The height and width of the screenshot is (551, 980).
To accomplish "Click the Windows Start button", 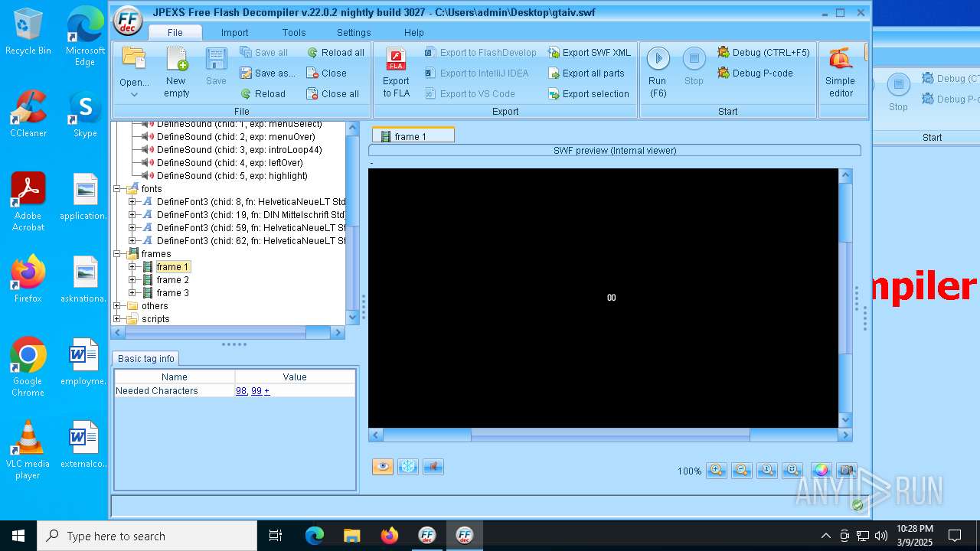I will point(18,536).
